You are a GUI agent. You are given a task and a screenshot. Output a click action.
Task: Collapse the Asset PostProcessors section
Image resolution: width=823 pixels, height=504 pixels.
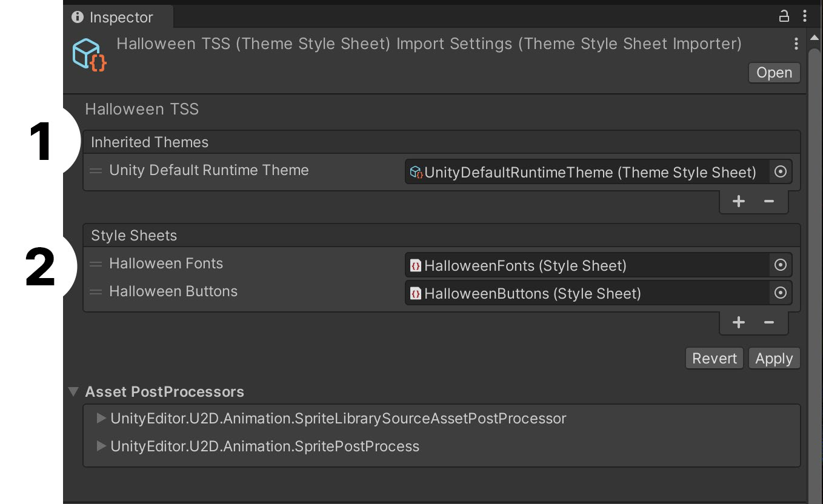pos(73,392)
